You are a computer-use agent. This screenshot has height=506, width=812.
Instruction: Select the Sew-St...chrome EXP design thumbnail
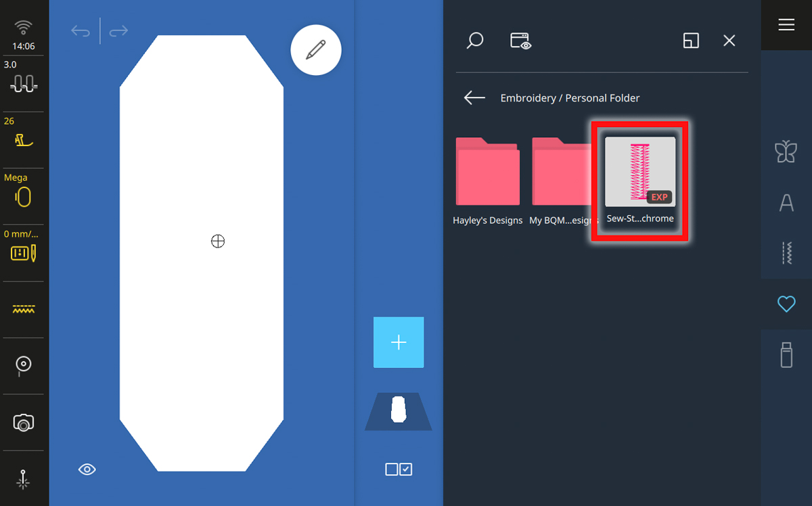tap(639, 172)
